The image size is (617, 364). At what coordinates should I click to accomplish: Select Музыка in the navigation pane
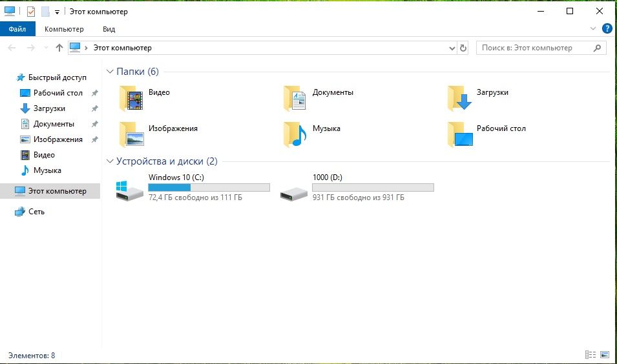41,170
